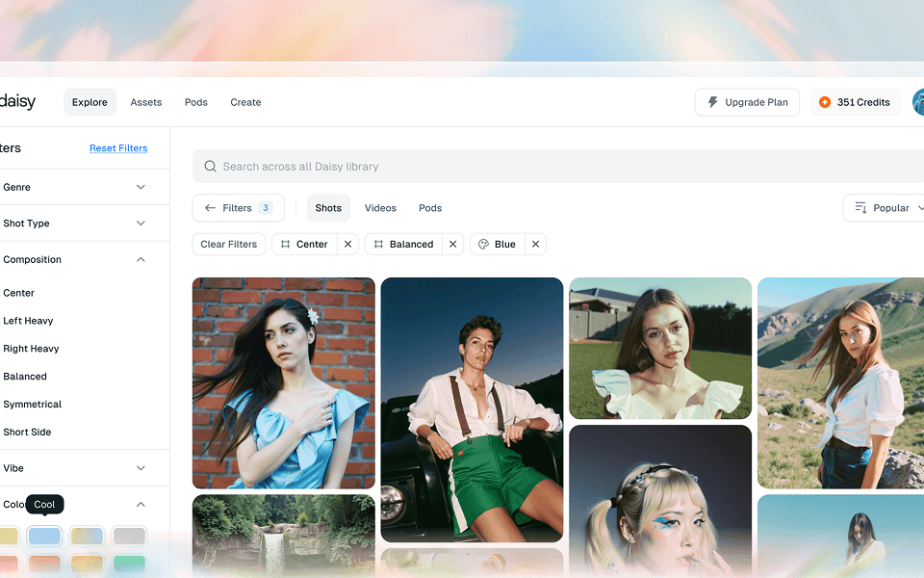The image size is (924, 578).
Task: Go to the Assets tab
Action: [x=146, y=102]
